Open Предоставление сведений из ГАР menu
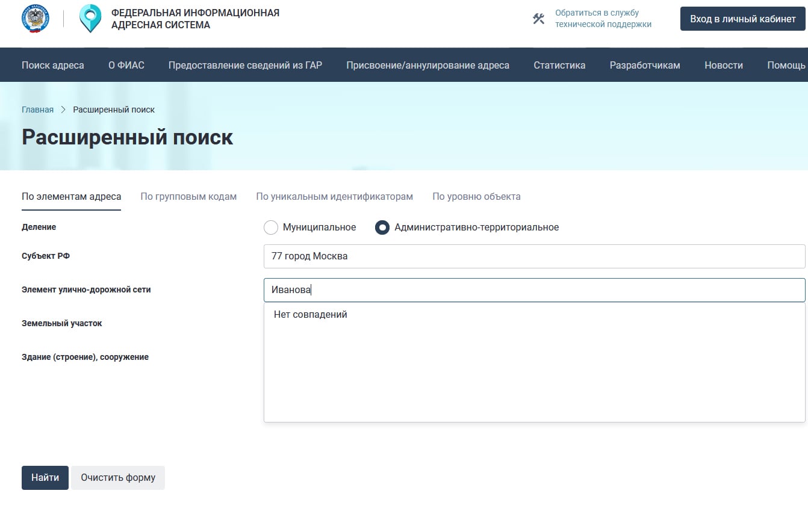This screenshot has width=808, height=532. coord(245,65)
